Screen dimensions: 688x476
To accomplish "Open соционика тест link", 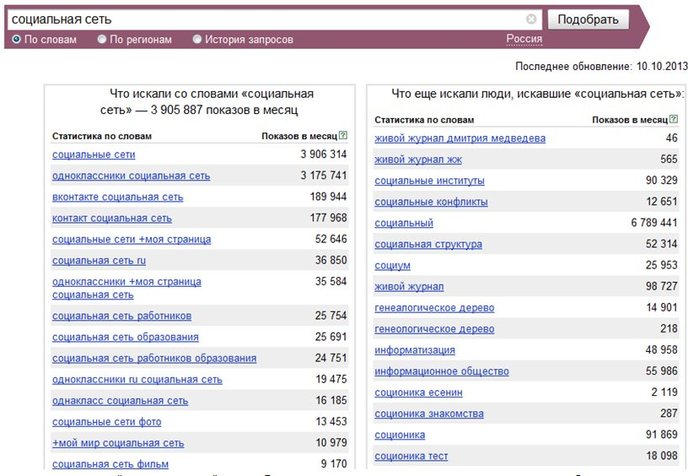I will [x=411, y=456].
